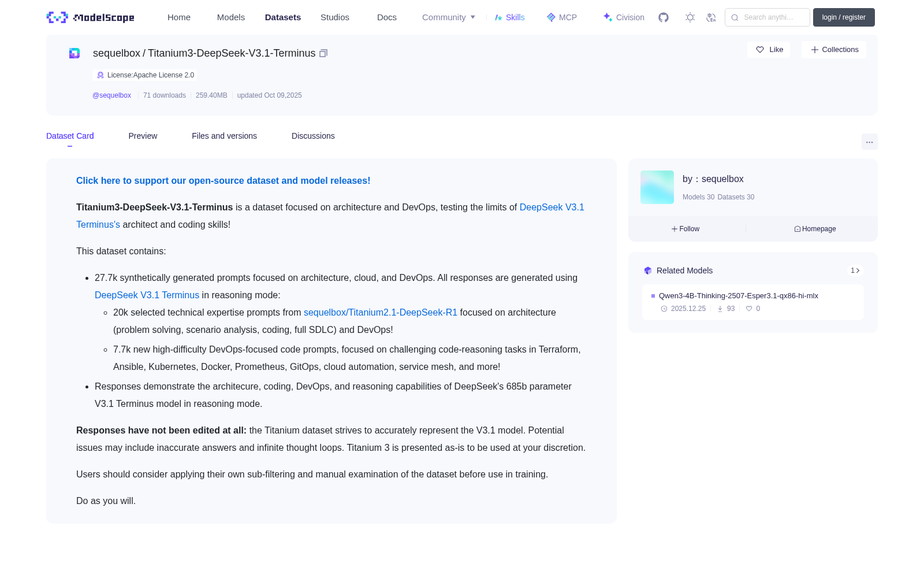Open the Skills navigation item
This screenshot has height=578, width=924.
coord(509,17)
